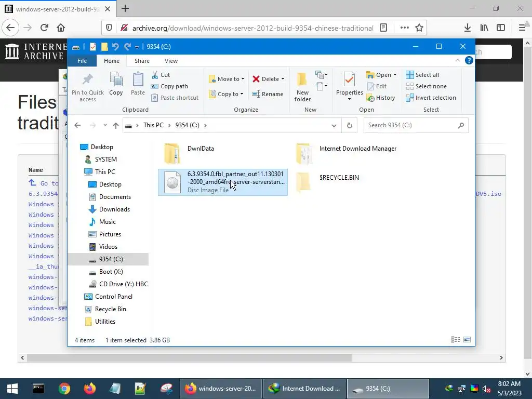Cut the selected file
Viewport: 532px width, 399px height.
tap(161, 75)
